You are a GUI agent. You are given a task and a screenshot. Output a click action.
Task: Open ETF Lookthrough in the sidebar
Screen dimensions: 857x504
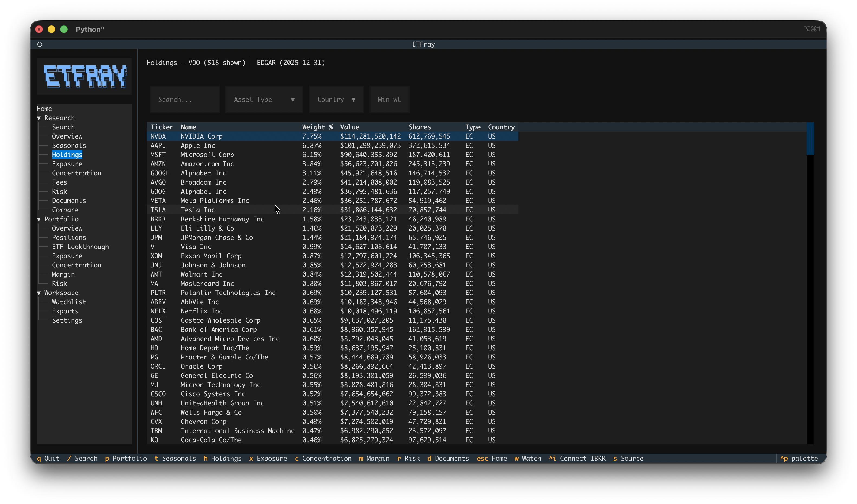click(x=80, y=247)
